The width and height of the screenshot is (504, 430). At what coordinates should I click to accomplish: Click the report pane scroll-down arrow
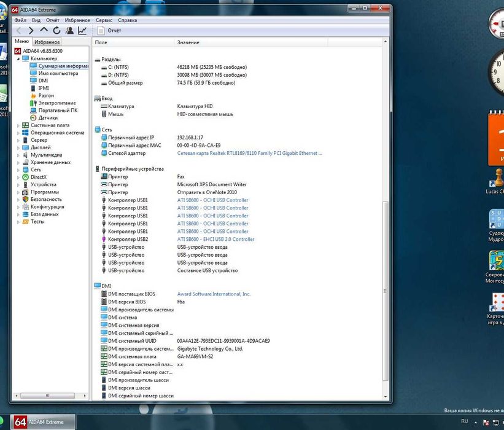(x=385, y=397)
